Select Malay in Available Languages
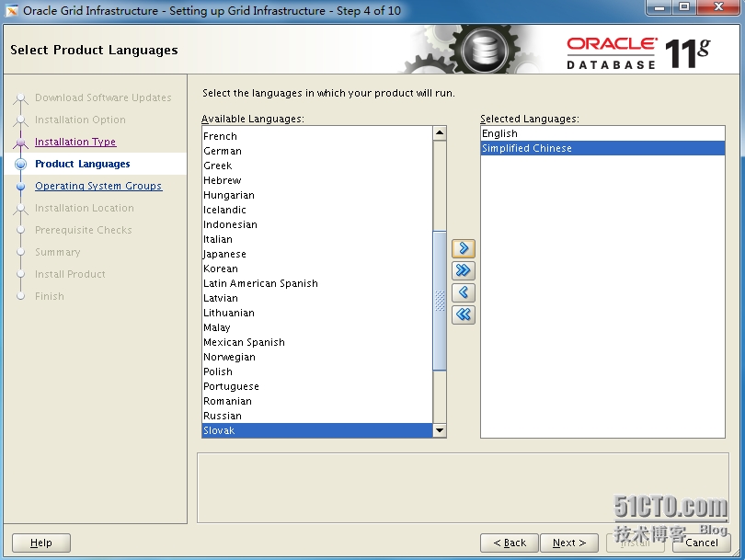 coord(317,327)
